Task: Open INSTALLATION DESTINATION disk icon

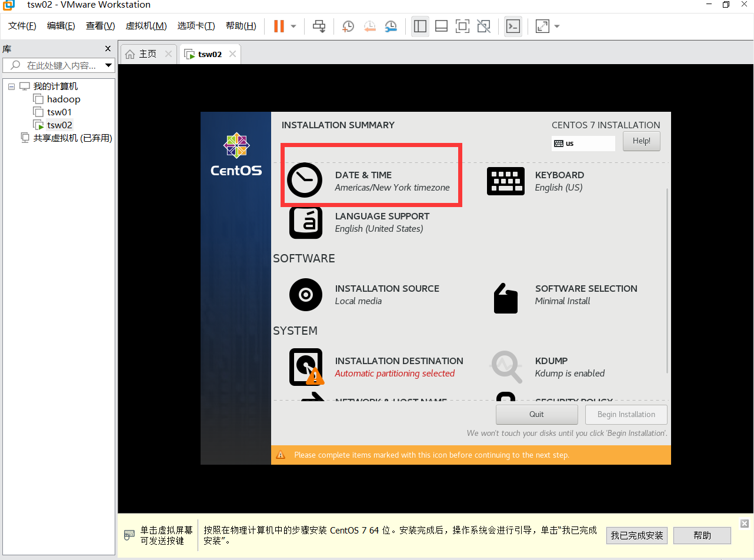Action: tap(306, 367)
